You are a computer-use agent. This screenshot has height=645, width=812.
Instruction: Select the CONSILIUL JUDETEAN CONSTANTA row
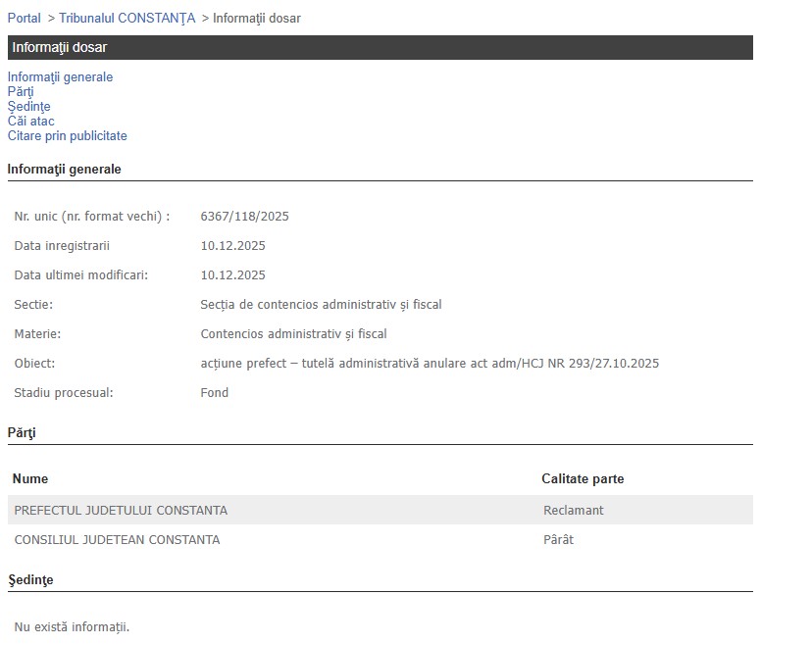(x=117, y=539)
